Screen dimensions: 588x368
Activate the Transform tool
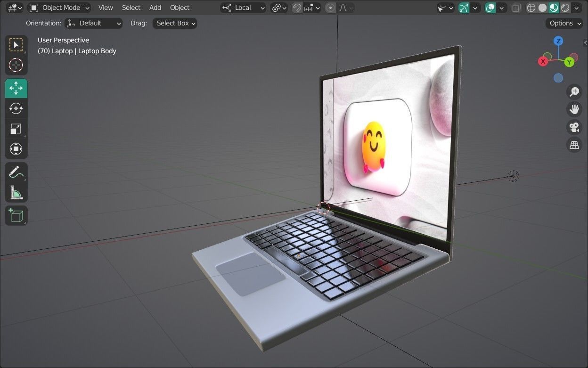click(x=16, y=149)
